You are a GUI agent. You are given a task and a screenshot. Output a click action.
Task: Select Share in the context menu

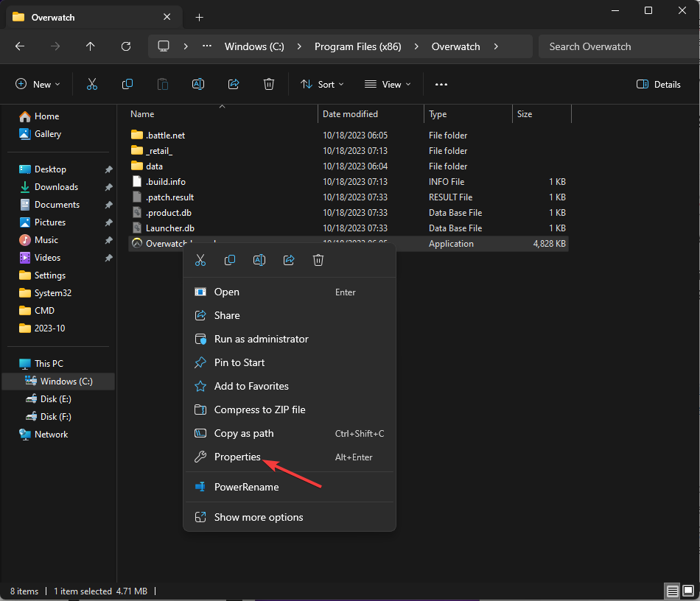tap(290, 315)
